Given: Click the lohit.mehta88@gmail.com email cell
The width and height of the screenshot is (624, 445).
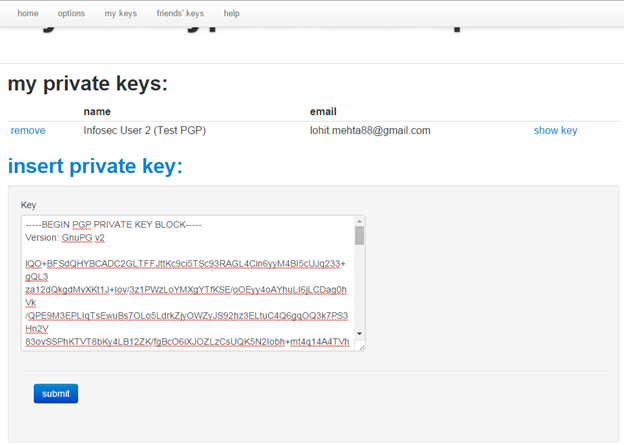Looking at the screenshot, I should click(x=370, y=131).
